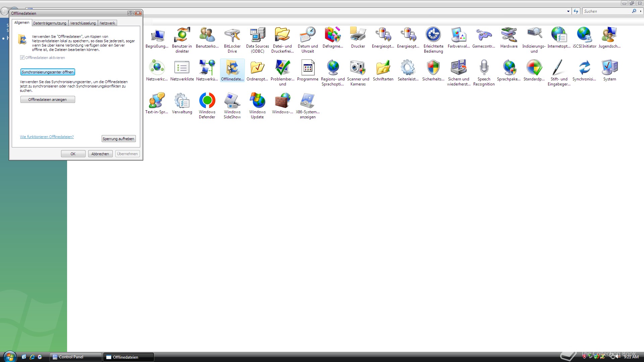Screen dimensions: 644x362
Task: Open BitLocker Drive encryption icon
Action: click(x=232, y=40)
